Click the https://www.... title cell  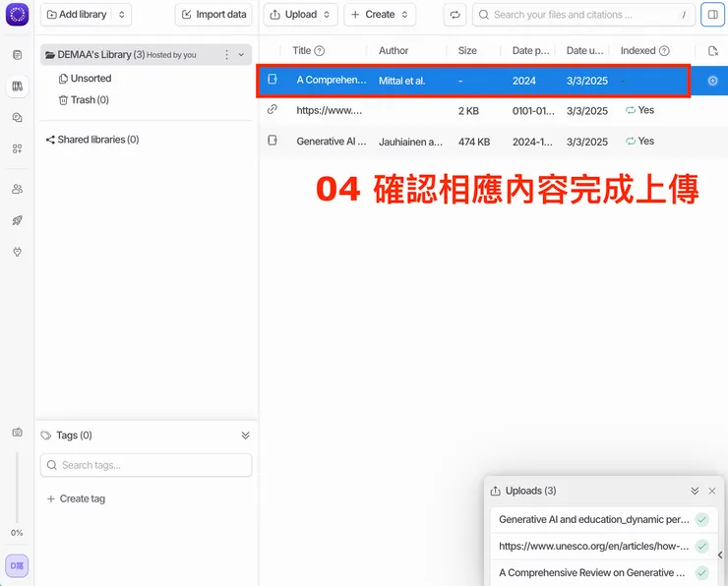click(x=329, y=111)
